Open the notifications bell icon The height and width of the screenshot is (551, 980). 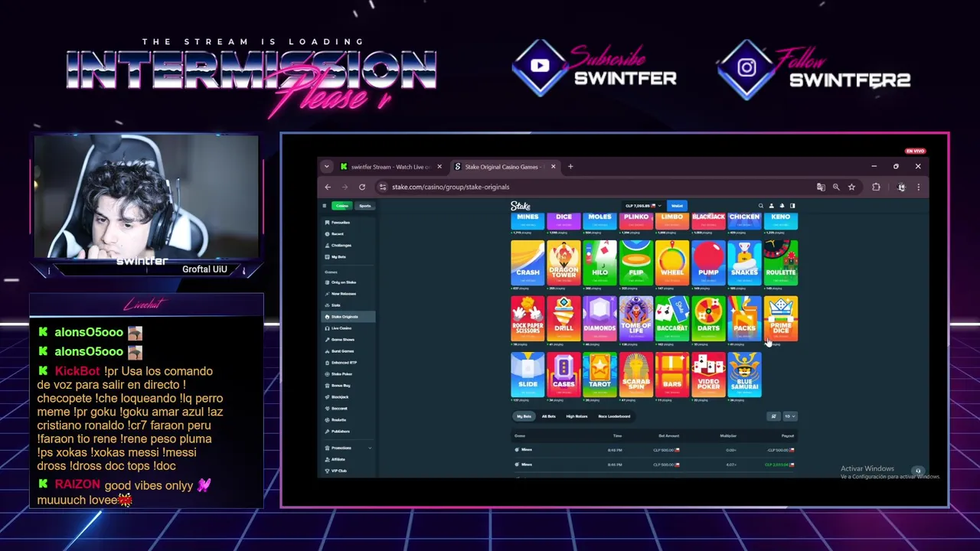coord(782,206)
